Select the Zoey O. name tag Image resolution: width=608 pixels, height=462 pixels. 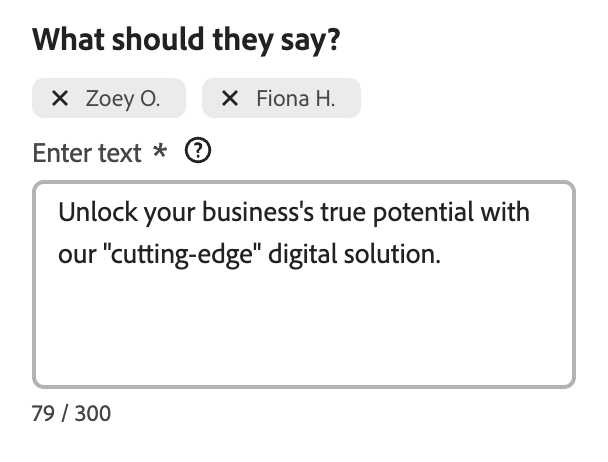tap(122, 99)
